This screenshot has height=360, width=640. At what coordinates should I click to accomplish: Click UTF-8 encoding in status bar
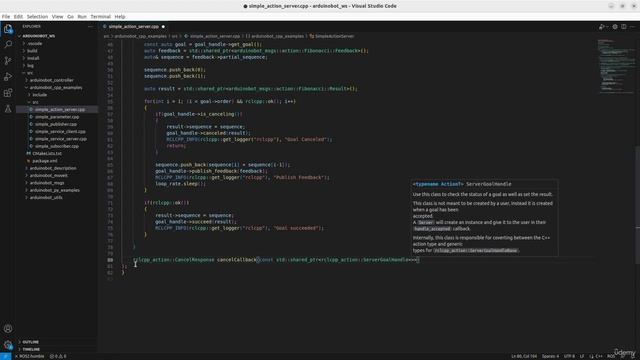tap(569, 356)
